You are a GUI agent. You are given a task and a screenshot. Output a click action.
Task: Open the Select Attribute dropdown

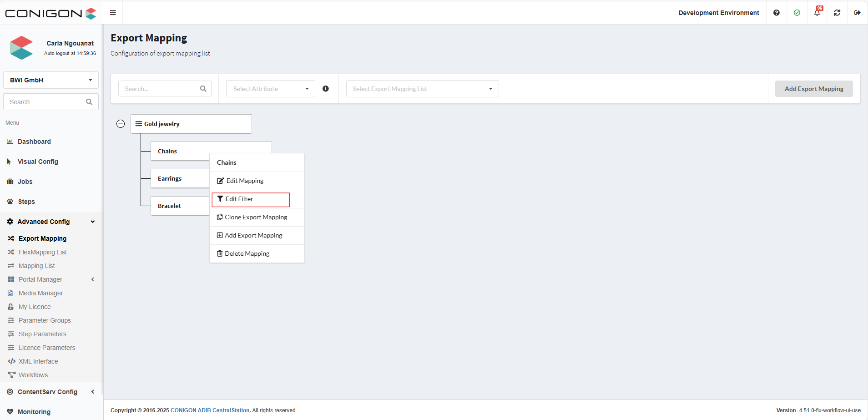click(271, 89)
